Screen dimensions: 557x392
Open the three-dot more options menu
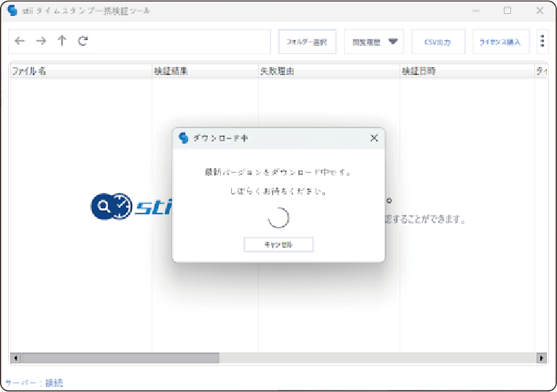point(542,42)
